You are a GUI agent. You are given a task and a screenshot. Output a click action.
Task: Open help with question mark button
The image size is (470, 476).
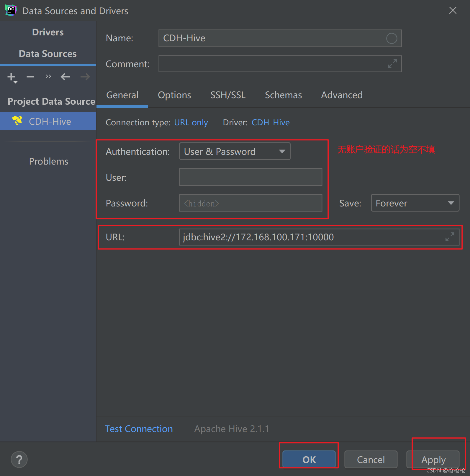pos(19,459)
